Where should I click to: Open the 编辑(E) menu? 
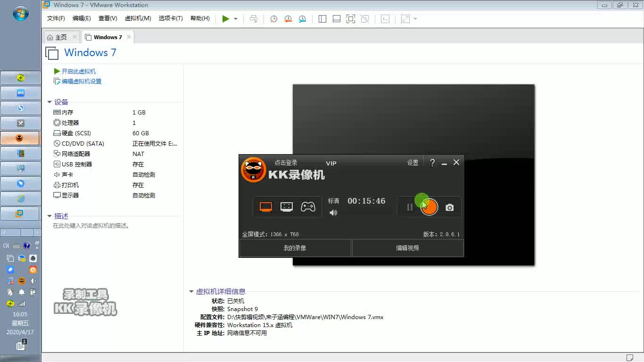click(82, 18)
